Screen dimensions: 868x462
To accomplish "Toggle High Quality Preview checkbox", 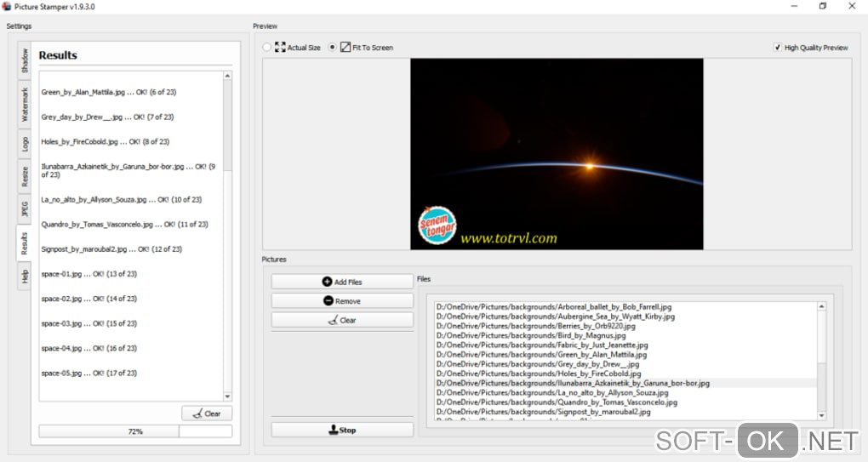I will point(778,48).
